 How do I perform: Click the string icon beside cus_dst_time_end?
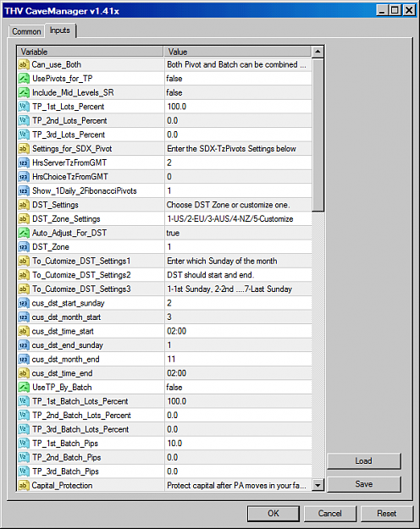click(24, 373)
